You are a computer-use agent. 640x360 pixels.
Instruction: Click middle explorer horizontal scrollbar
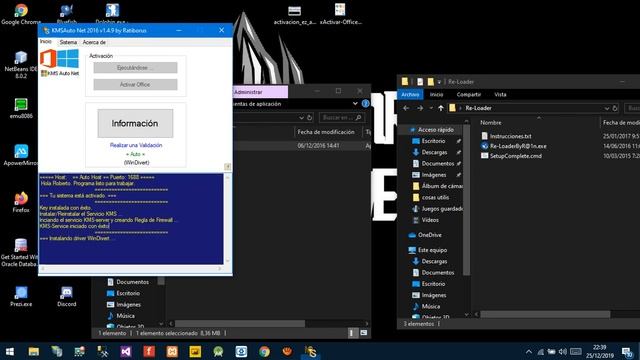(240, 323)
